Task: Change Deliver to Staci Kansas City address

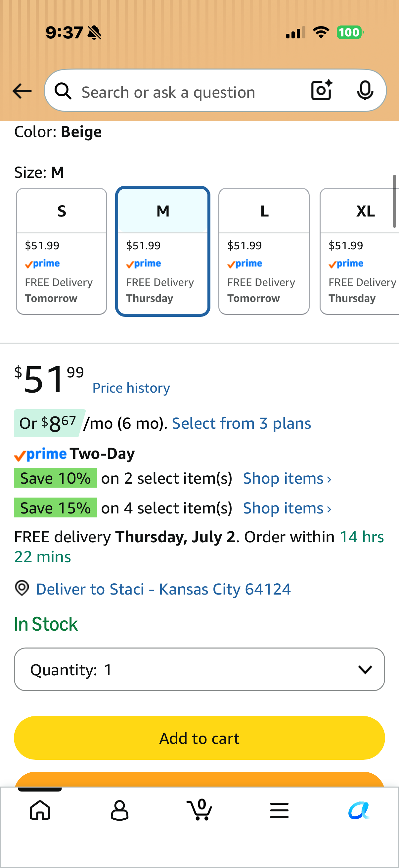Action: [163, 589]
